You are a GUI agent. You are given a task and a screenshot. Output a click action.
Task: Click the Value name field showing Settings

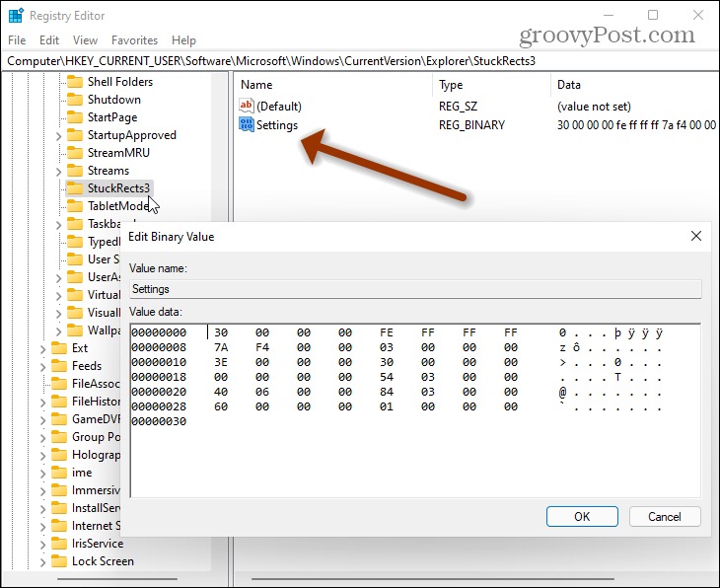tap(415, 289)
